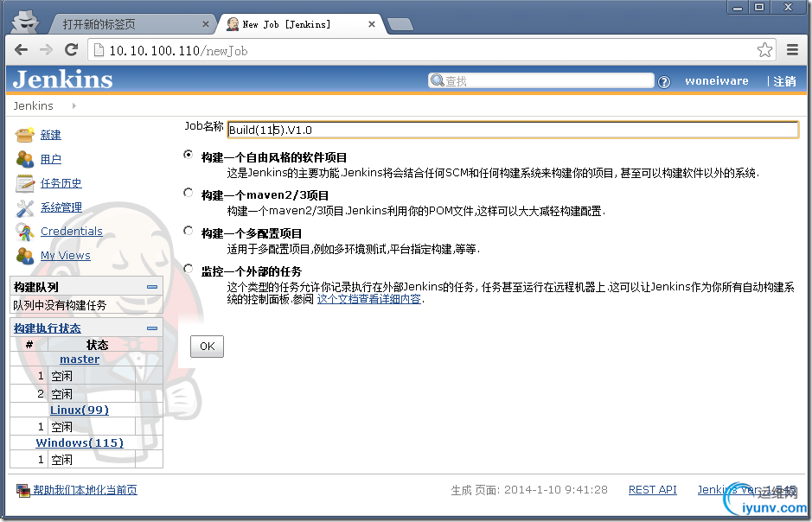
Task: Click the 系统管理 tools icon
Action: tap(25, 207)
